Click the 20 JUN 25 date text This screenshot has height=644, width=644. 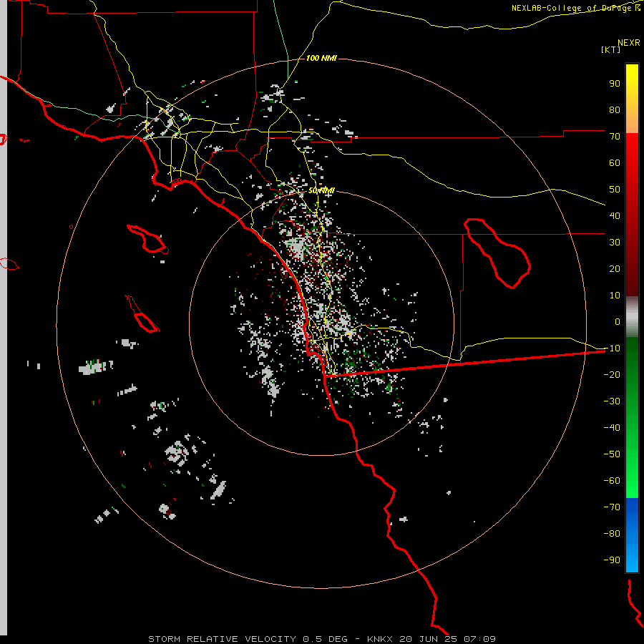(x=429, y=639)
